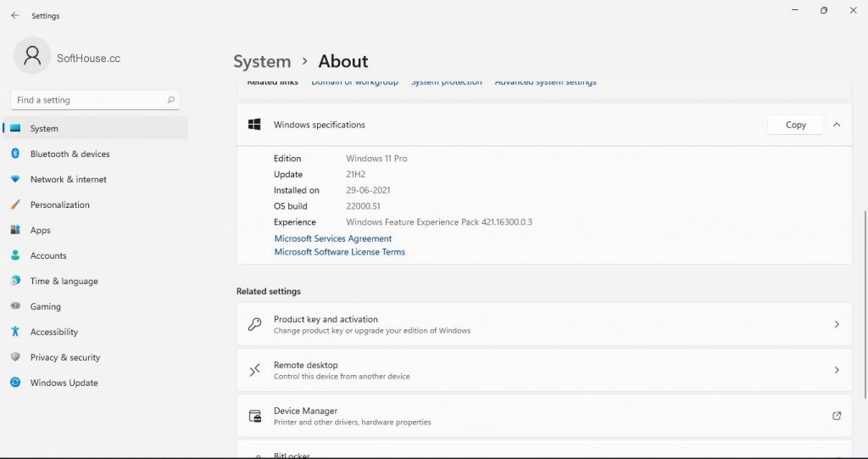Go to Gaming settings
The image size is (868, 459).
tap(95, 306)
